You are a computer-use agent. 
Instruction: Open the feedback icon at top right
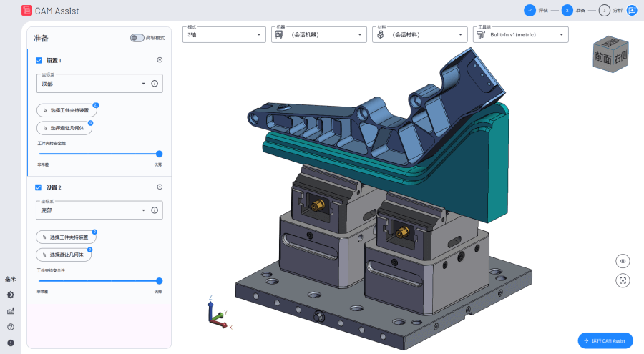(x=632, y=11)
